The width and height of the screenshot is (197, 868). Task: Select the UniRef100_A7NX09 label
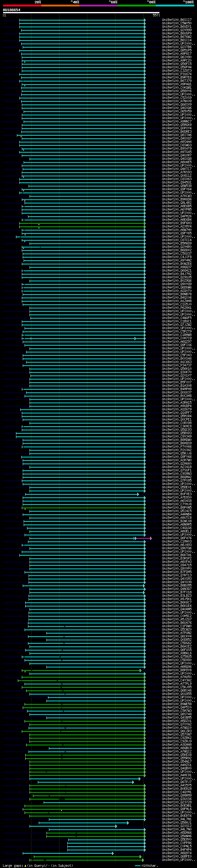(x=177, y=101)
